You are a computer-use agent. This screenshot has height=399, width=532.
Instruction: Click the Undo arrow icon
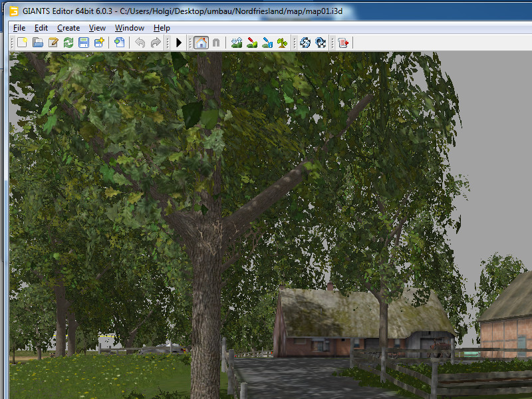click(140, 43)
